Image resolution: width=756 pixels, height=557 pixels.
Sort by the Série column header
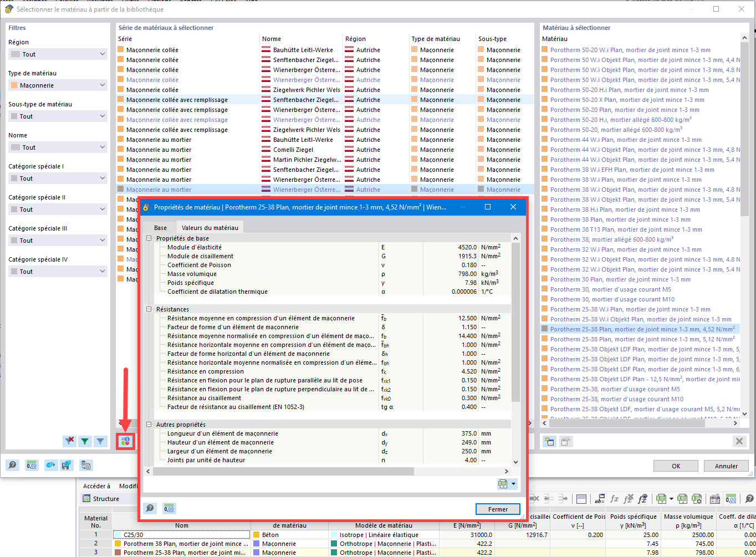[x=188, y=39]
